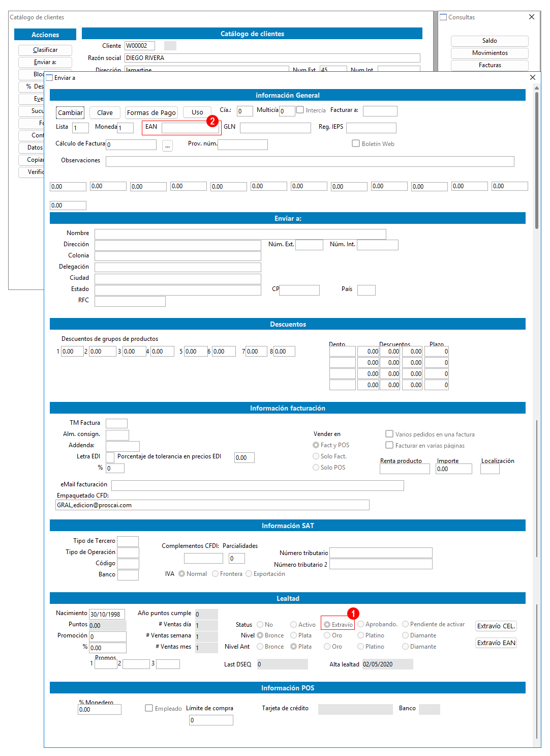Click the TM Factura field
Screen dimensions: 550x756
[x=116, y=423]
